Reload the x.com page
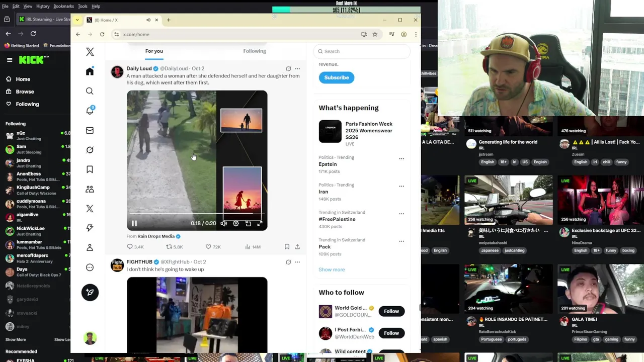Viewport: 644px width, 362px height. pos(102,34)
